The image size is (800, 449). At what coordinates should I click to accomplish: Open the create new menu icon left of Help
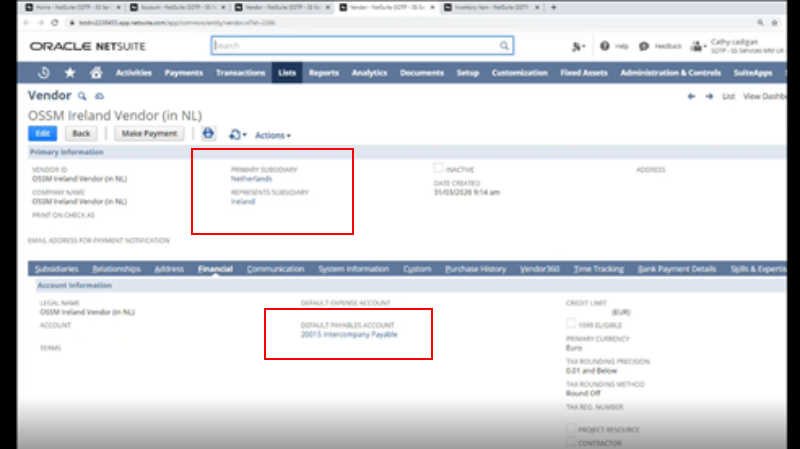578,46
